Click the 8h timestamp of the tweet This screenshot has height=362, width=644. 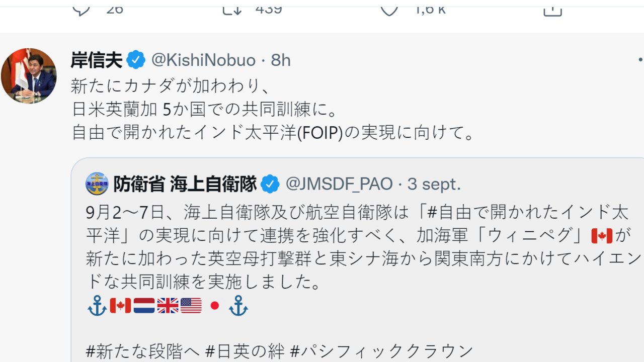coord(281,60)
